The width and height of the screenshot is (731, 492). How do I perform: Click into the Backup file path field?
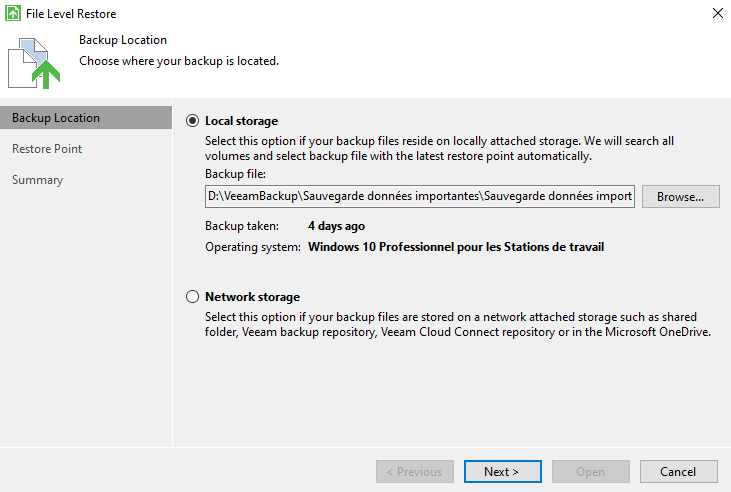420,196
